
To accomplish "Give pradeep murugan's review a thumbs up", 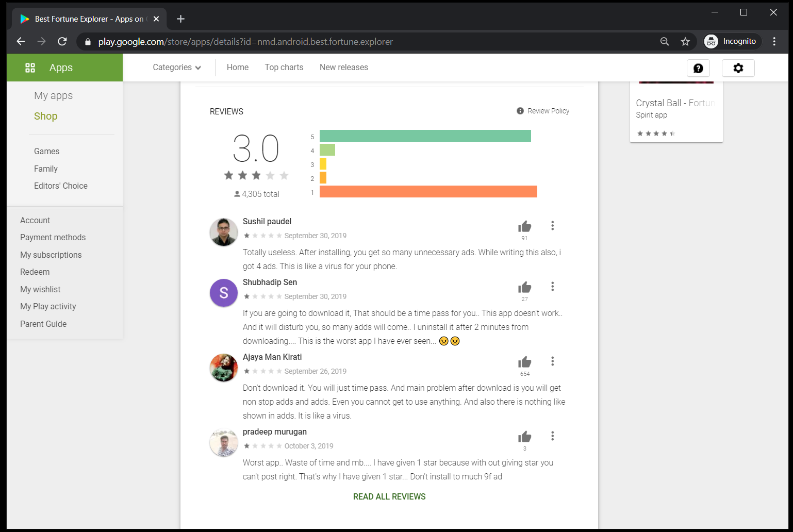I will pyautogui.click(x=524, y=436).
